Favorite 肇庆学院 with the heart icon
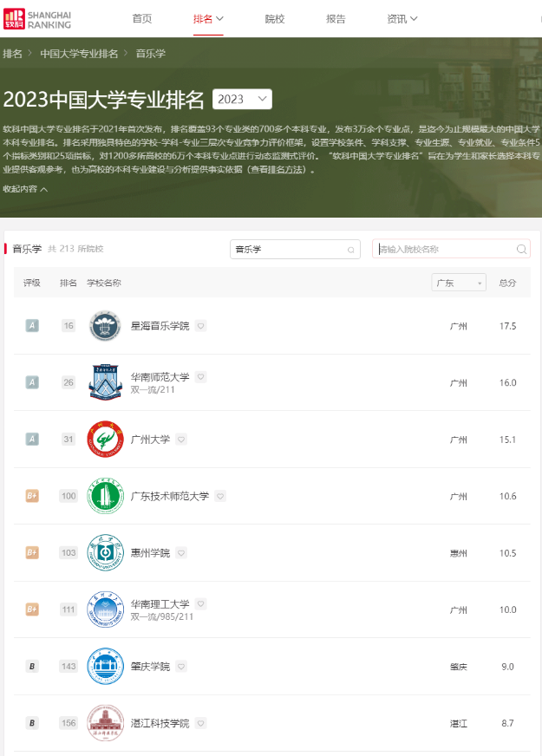 tap(181, 667)
